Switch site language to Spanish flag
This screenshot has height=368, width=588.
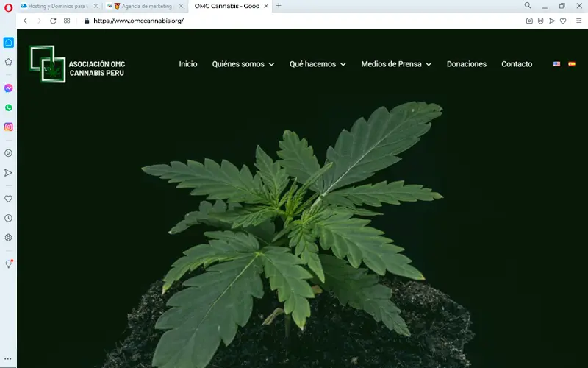pos(571,64)
